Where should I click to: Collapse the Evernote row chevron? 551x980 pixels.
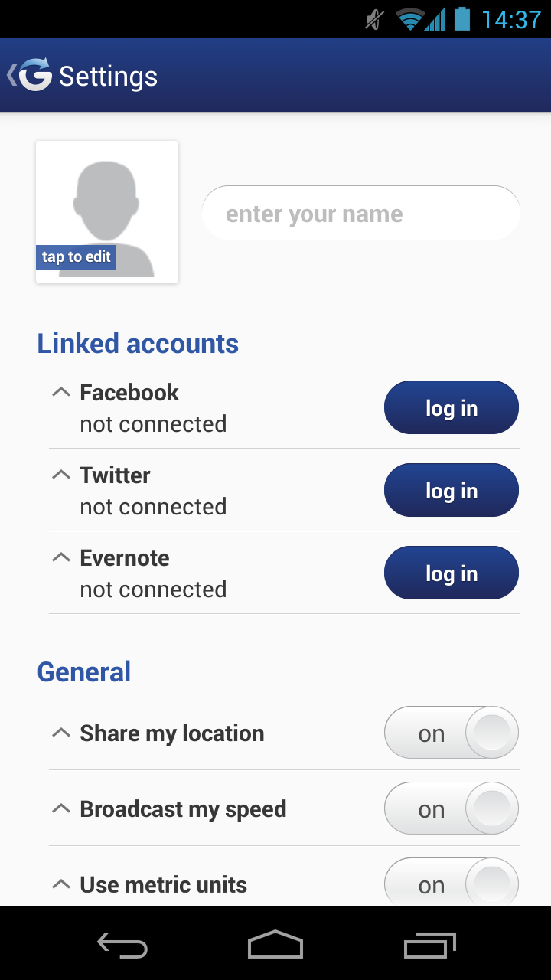(61, 557)
